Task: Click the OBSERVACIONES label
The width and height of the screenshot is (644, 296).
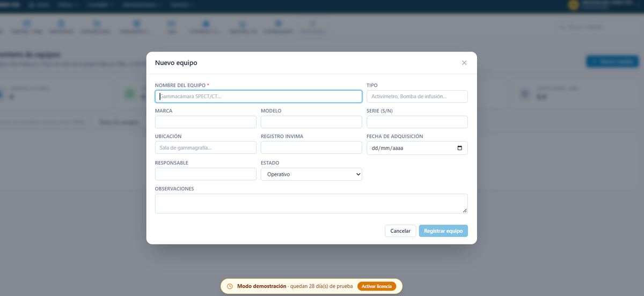Action: pos(174,189)
